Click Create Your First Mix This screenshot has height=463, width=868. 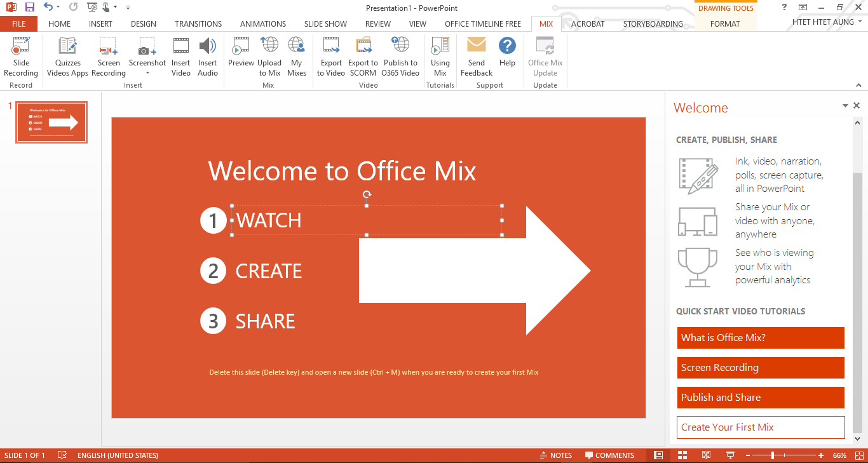pyautogui.click(x=761, y=427)
